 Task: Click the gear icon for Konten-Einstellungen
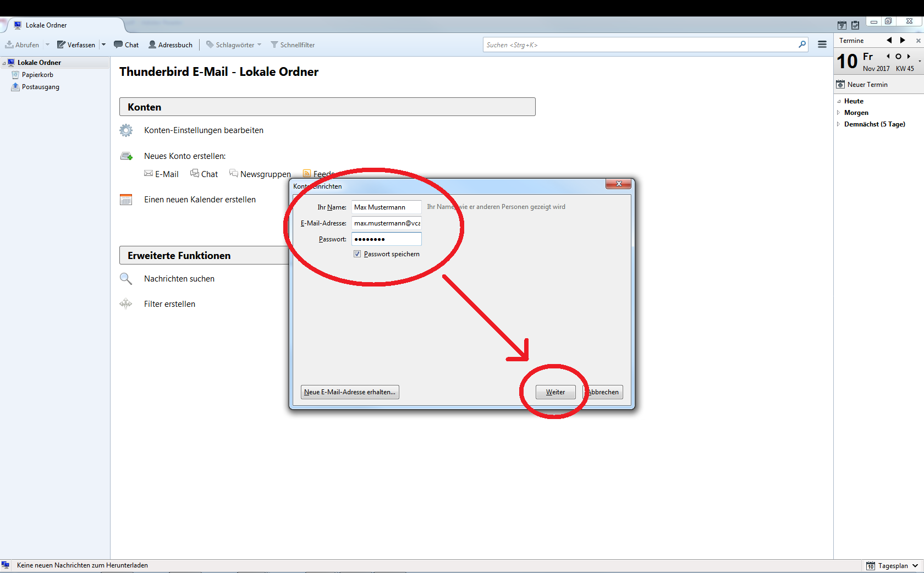[x=126, y=130]
